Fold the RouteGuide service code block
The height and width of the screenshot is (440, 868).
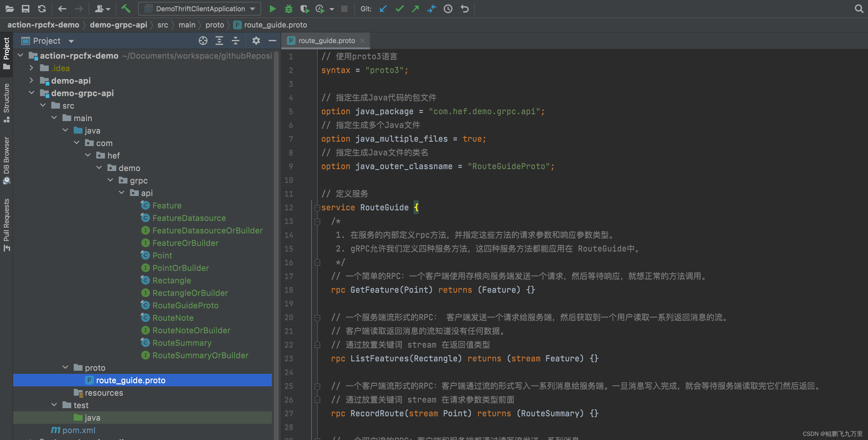click(317, 208)
